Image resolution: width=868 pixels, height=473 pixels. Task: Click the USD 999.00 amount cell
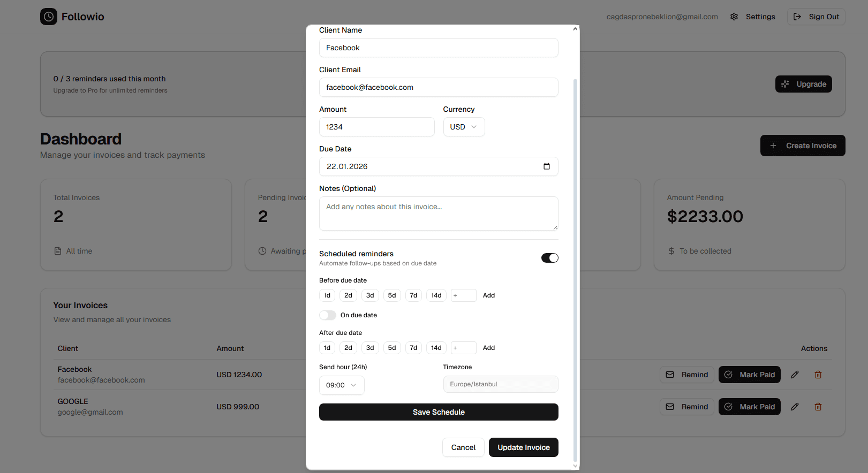[238, 407]
